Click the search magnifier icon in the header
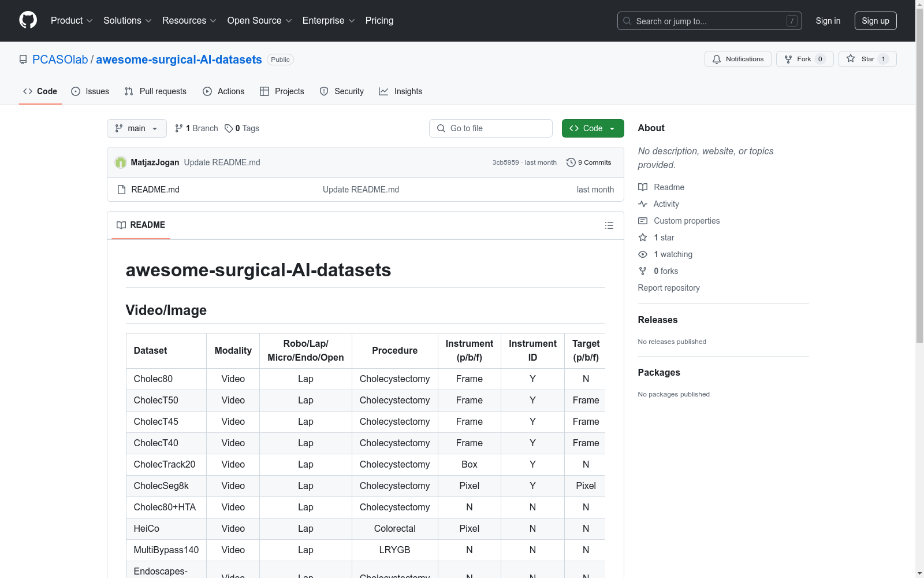The height and width of the screenshot is (578, 924). coord(627,21)
